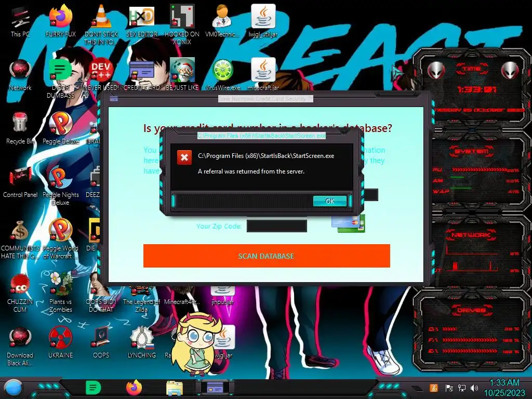Select the UKRAINE radiation icon
The width and height of the screenshot is (532, 399).
pos(60,343)
